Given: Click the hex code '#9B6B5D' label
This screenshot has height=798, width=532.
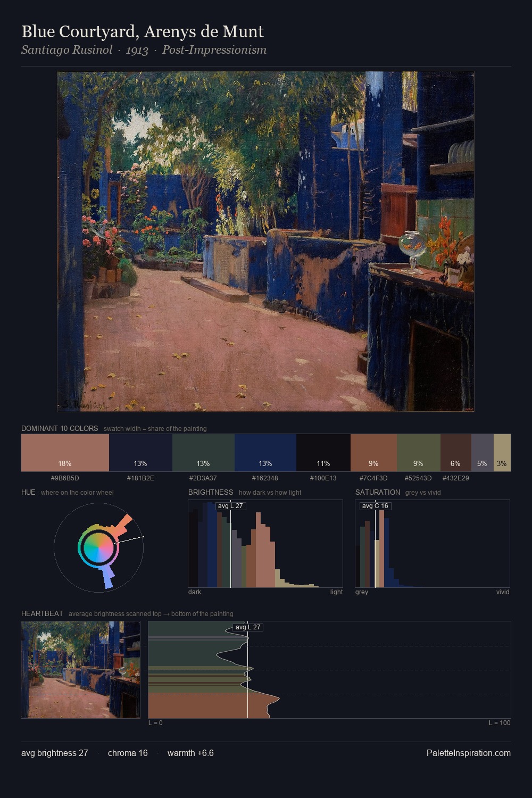Looking at the screenshot, I should [x=65, y=478].
